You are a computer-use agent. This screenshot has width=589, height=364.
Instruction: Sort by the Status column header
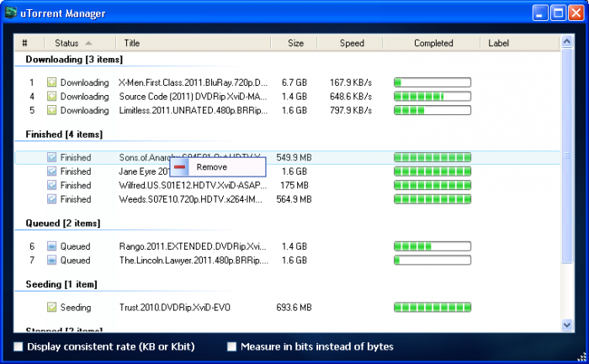80,43
